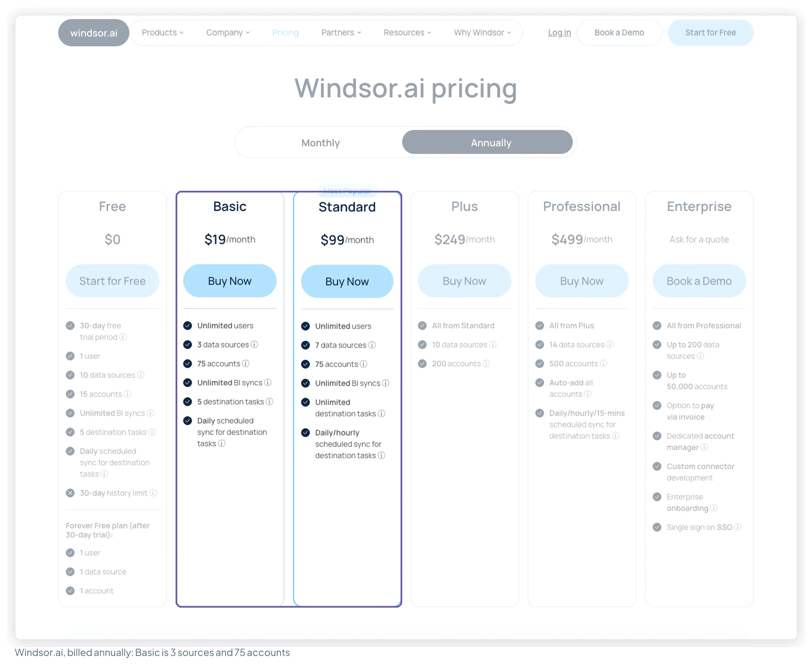Screen dimensions: 812x667
Task: Show info for Dedicated account manager
Action: (704, 447)
